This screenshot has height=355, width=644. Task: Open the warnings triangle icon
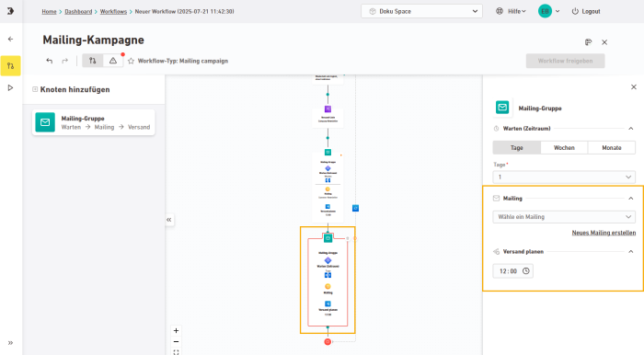tap(113, 61)
